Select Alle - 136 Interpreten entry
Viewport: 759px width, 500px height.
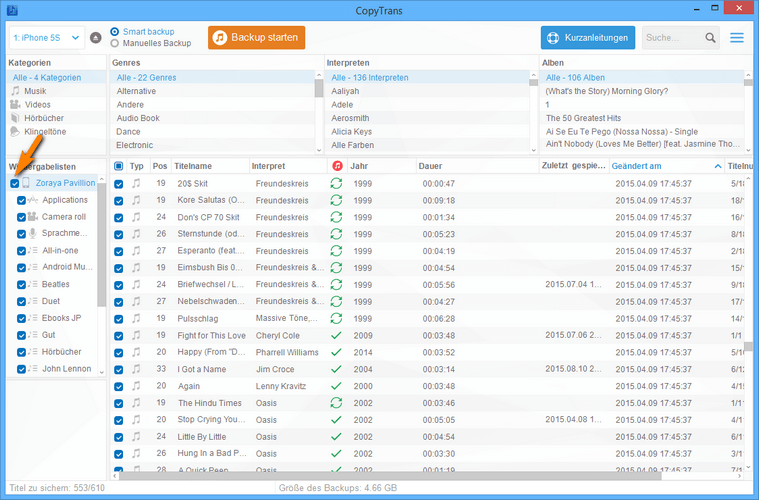427,77
